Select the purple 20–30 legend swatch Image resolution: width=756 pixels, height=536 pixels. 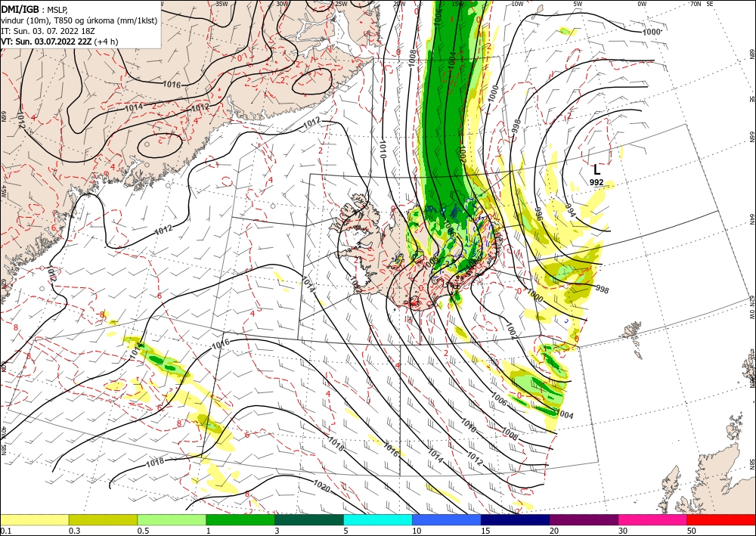click(x=584, y=519)
